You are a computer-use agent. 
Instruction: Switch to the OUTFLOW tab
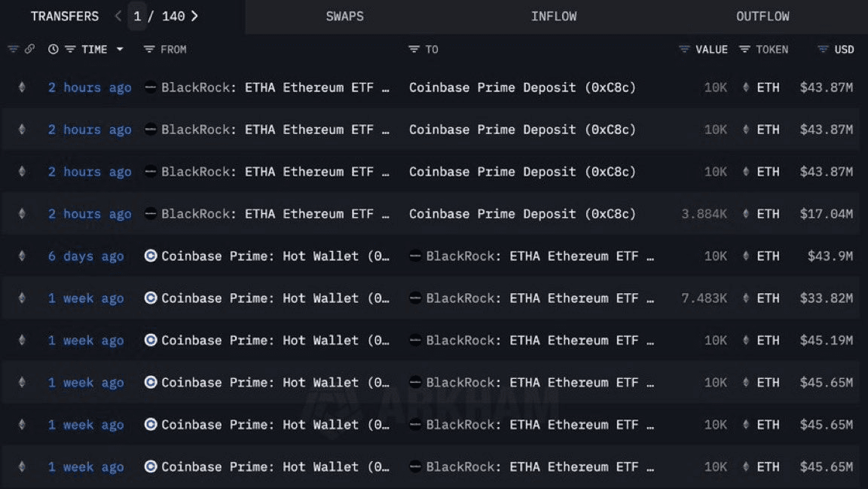tap(763, 17)
